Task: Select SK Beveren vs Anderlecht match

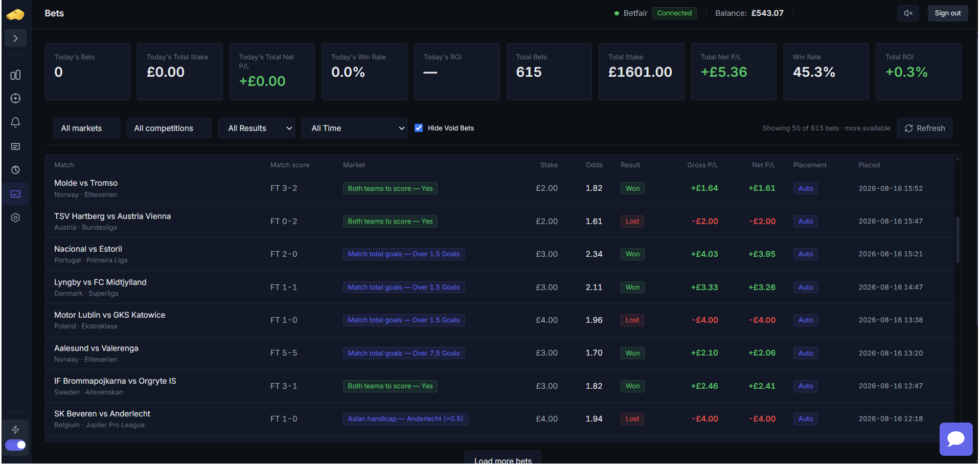Action: (x=499, y=419)
